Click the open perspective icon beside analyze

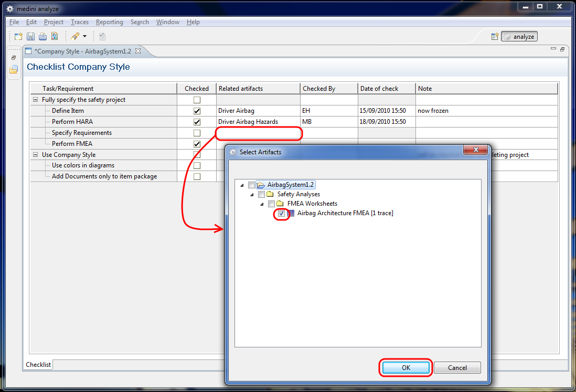(x=495, y=36)
